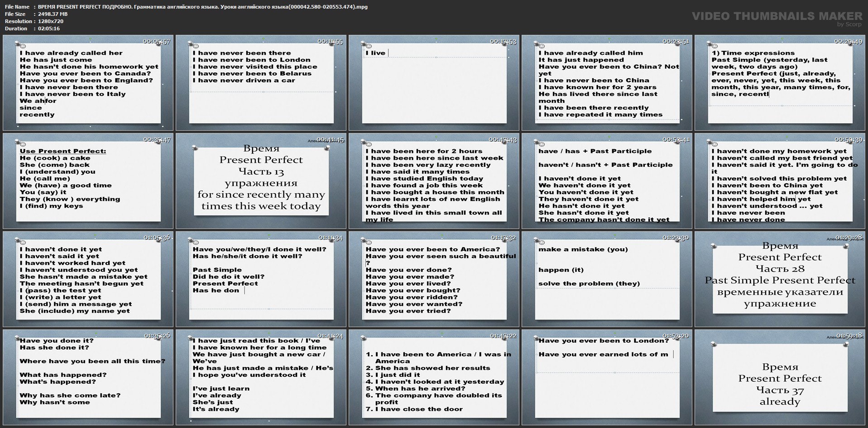Viewport: 868px width, 428px height.
Task: Open the thumbnail stamped 01:05:36
Action: coord(88,279)
